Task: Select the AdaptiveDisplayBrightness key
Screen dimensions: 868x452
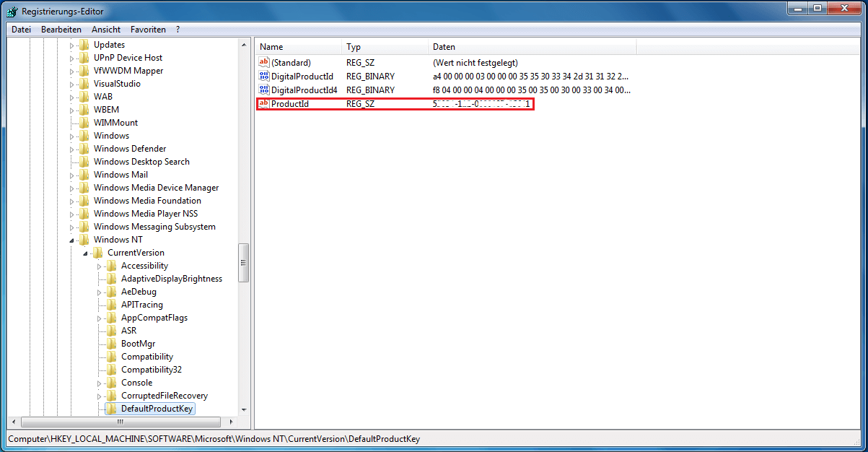Action: [x=172, y=279]
